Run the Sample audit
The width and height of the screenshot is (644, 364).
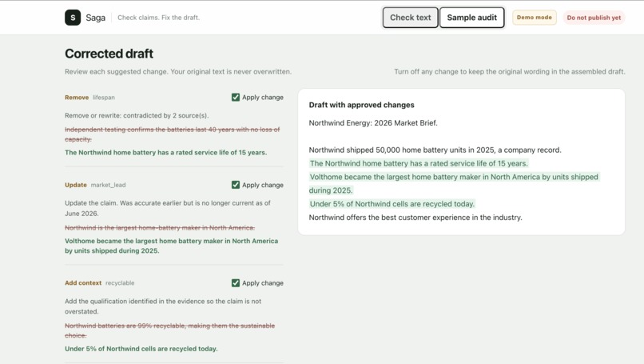[472, 18]
